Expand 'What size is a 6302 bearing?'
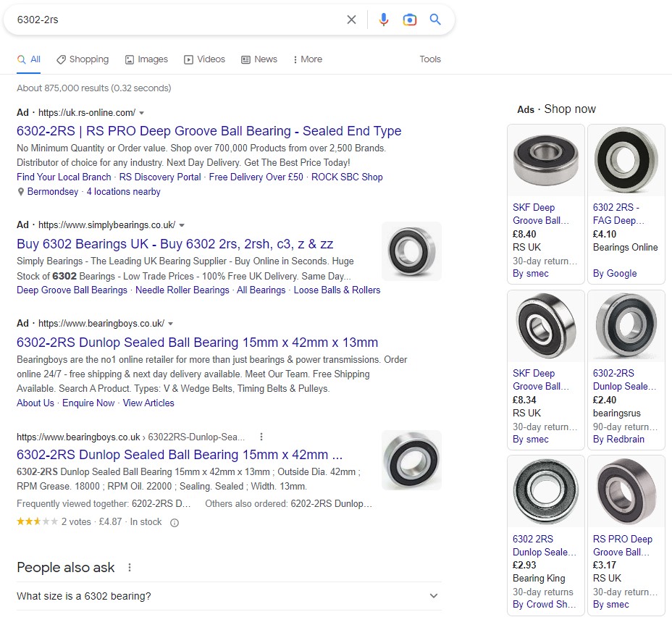672x617 pixels. (434, 596)
